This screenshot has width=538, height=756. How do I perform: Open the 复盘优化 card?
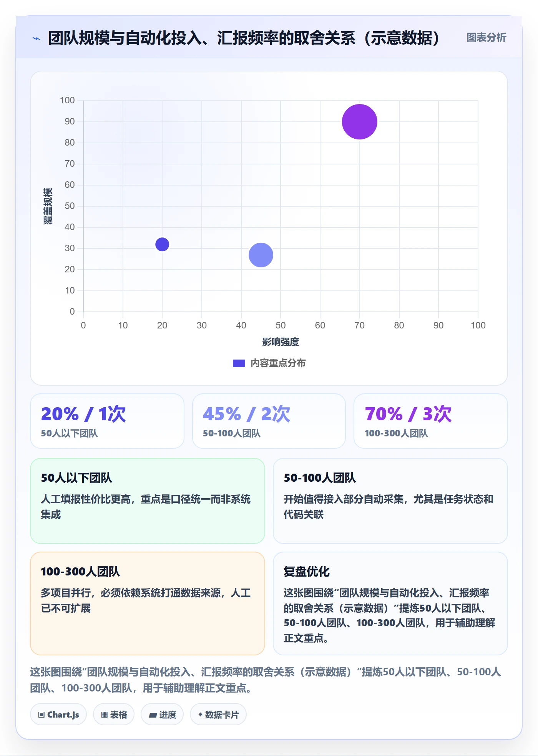[x=390, y=603]
